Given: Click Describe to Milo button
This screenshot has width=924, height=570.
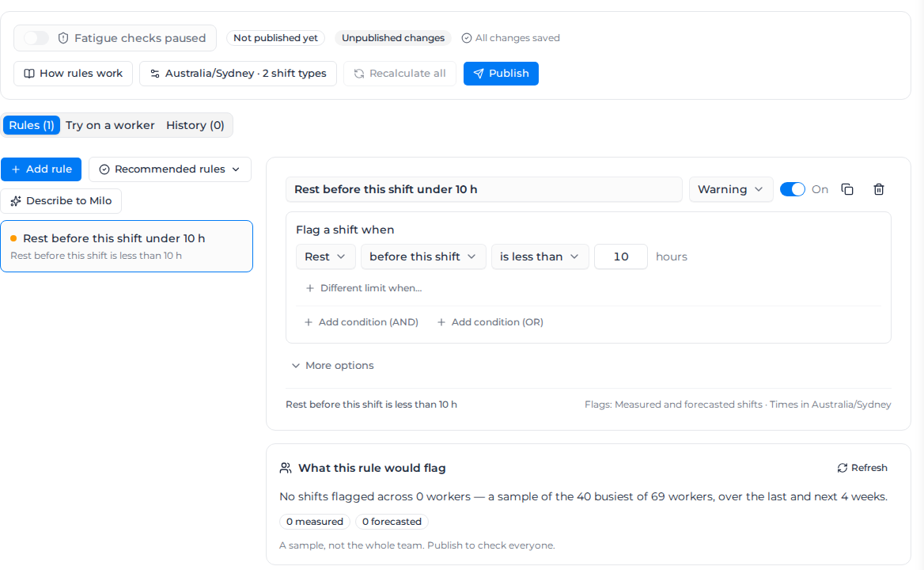Looking at the screenshot, I should click(x=61, y=201).
